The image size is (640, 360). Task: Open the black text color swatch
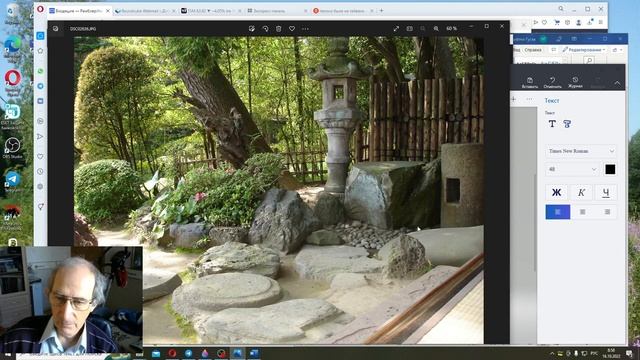[610, 169]
